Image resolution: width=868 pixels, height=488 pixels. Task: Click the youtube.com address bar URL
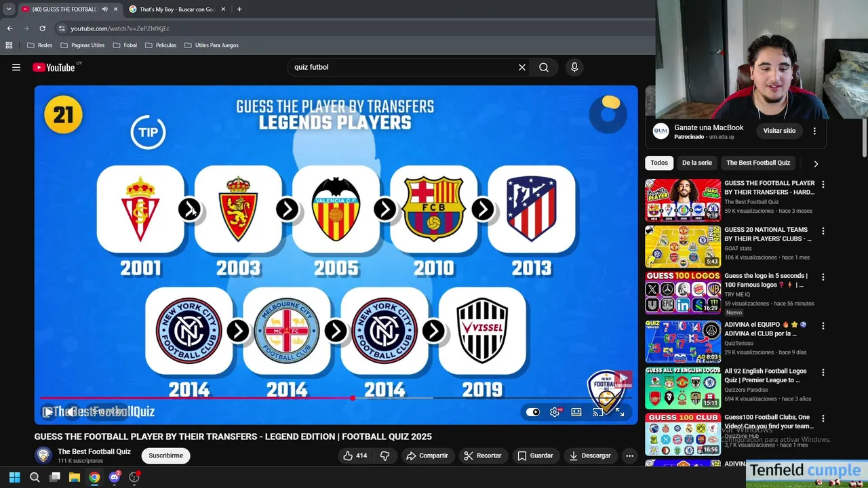(120, 28)
